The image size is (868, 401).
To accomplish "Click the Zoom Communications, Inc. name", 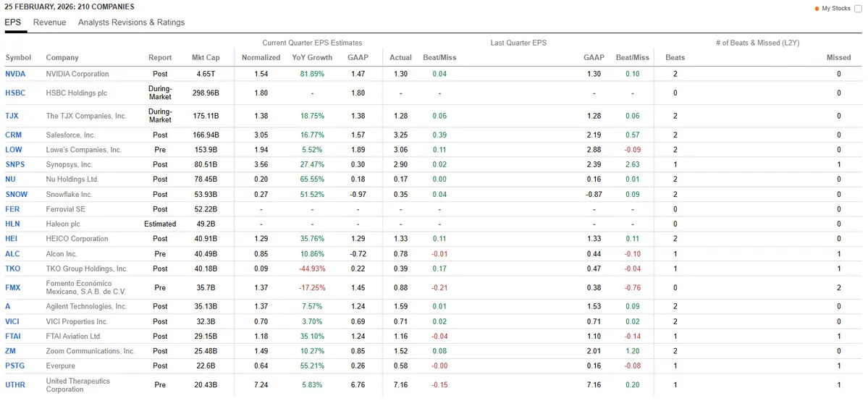I will coord(90,351).
